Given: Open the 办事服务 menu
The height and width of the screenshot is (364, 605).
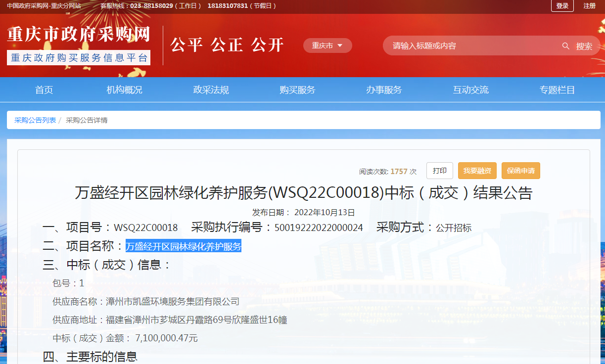Looking at the screenshot, I should (384, 90).
